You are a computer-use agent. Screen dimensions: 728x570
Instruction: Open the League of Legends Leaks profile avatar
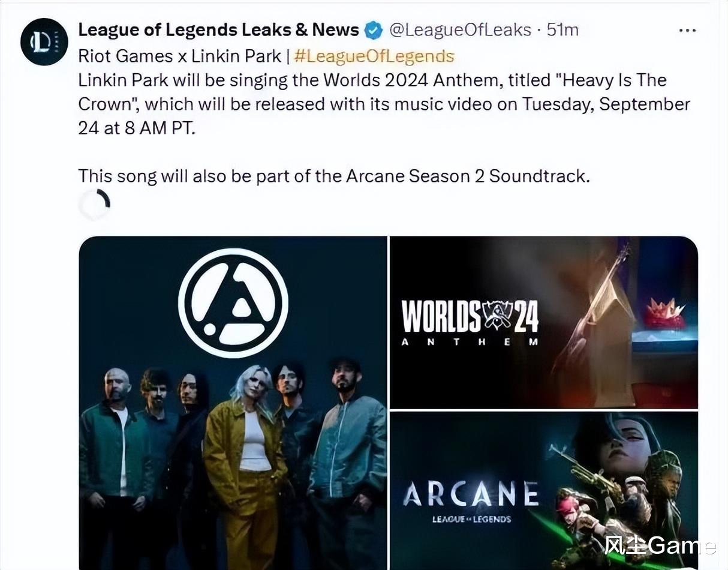(x=44, y=41)
